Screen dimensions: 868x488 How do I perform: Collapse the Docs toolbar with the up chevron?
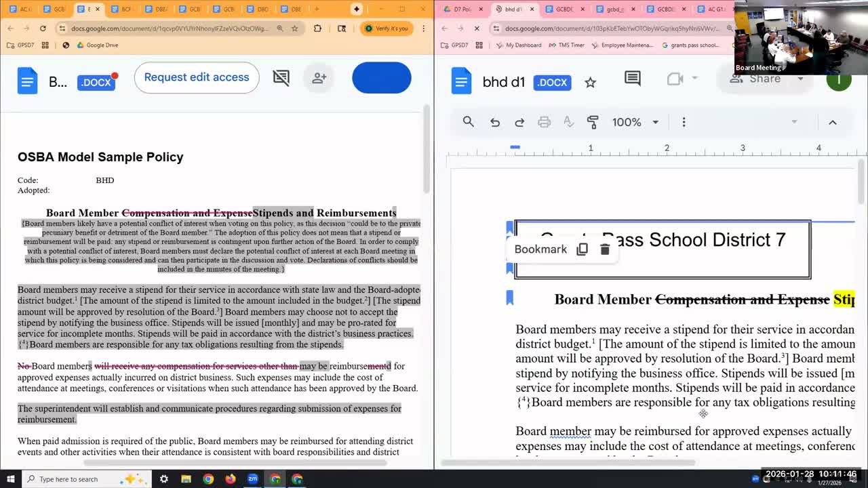point(832,122)
